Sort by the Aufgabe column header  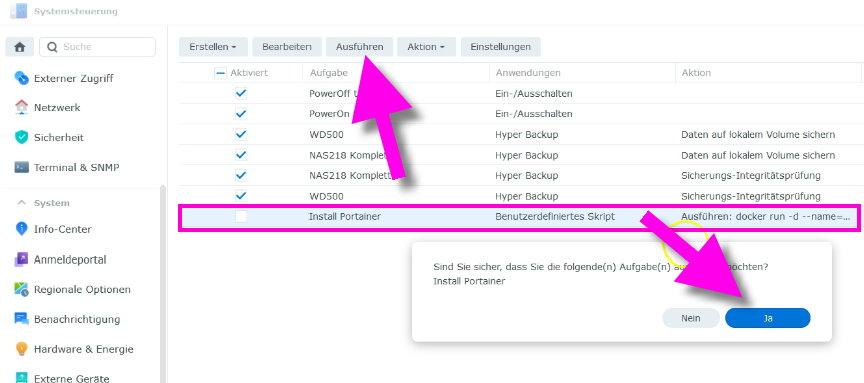click(x=328, y=73)
